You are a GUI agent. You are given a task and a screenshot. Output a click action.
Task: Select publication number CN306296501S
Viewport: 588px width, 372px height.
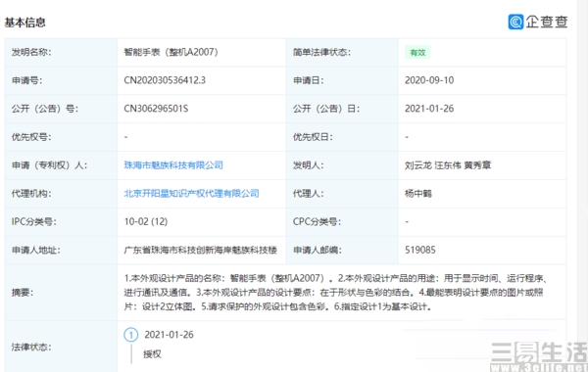pos(156,109)
